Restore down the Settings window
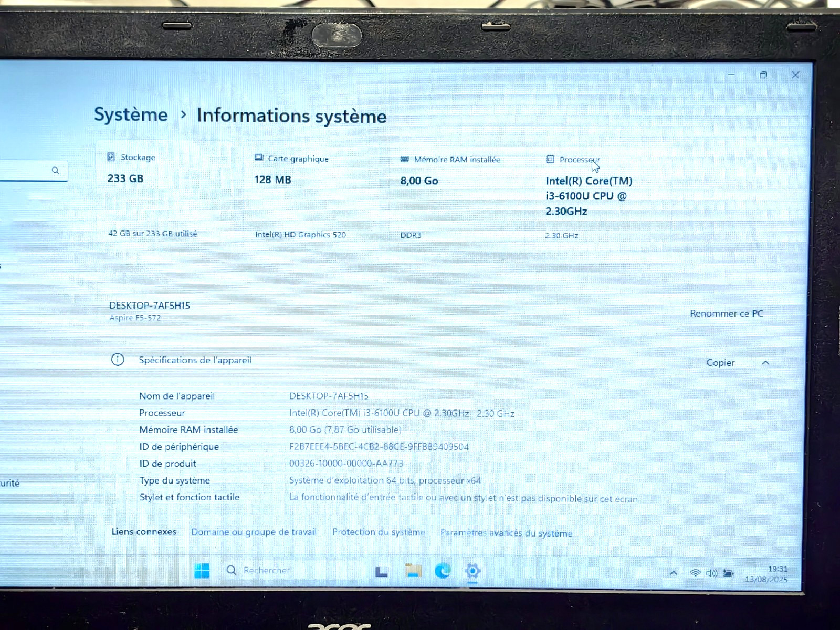The height and width of the screenshot is (630, 840). (x=763, y=75)
